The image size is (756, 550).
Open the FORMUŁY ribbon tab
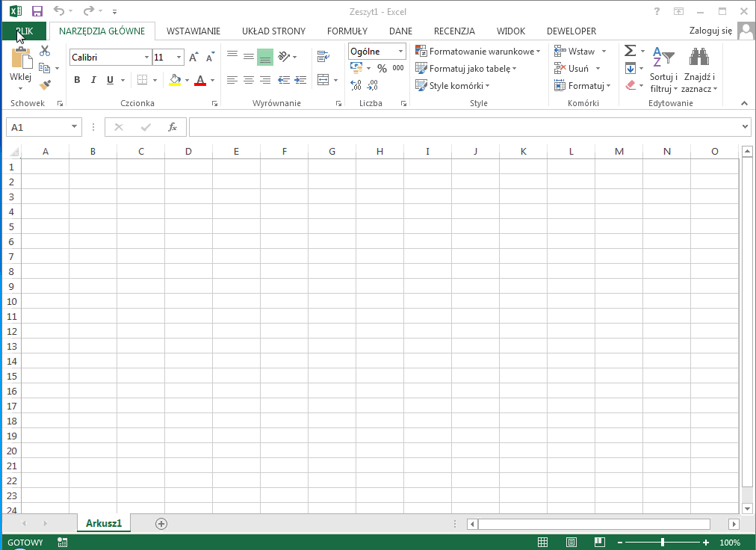click(x=347, y=31)
